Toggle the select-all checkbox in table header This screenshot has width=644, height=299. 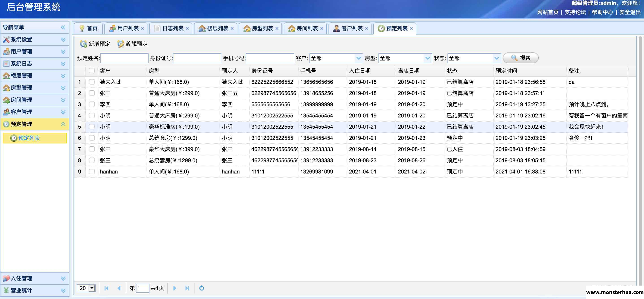click(92, 71)
